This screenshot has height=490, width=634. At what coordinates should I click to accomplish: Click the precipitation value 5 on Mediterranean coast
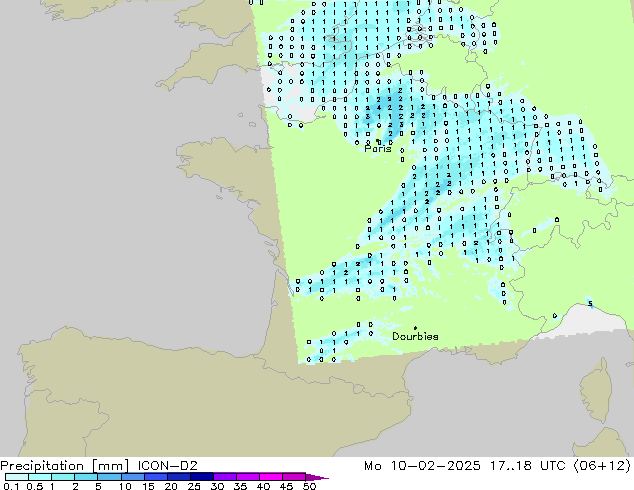tap(590, 303)
